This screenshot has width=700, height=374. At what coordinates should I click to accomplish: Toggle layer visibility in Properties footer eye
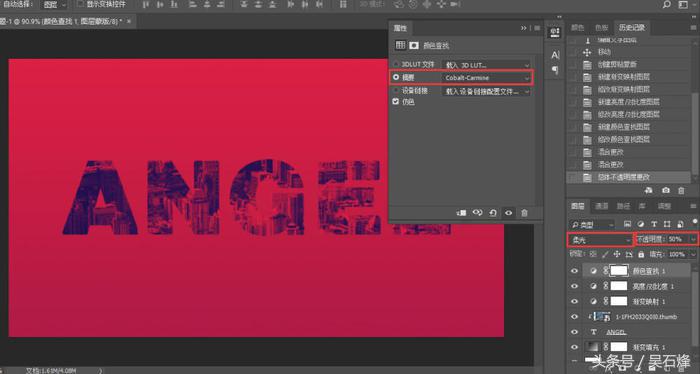coord(508,213)
